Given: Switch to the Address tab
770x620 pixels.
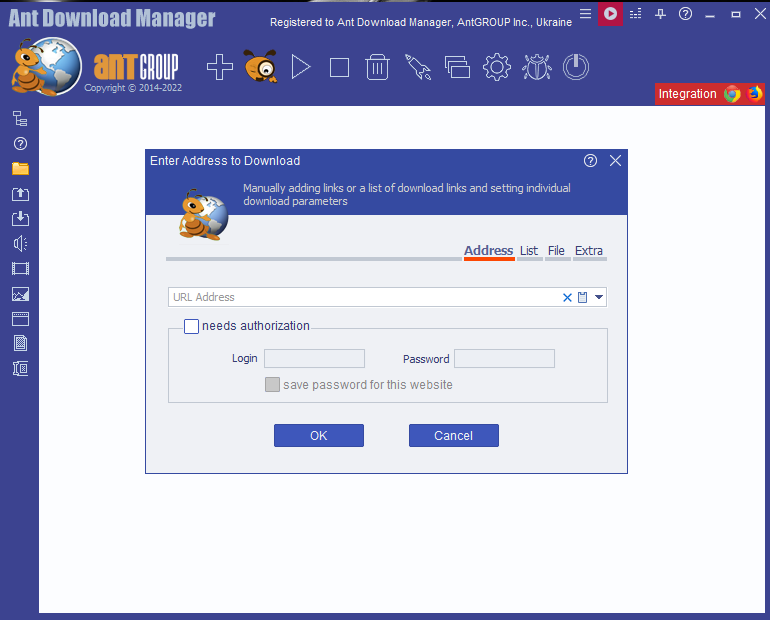Looking at the screenshot, I should click(489, 251).
